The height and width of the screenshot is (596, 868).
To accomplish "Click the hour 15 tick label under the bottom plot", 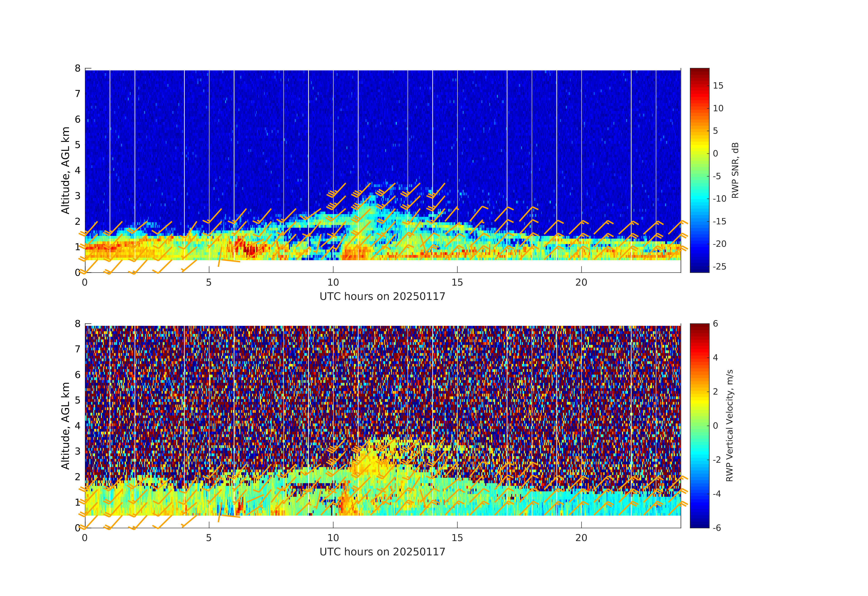I will (457, 538).
